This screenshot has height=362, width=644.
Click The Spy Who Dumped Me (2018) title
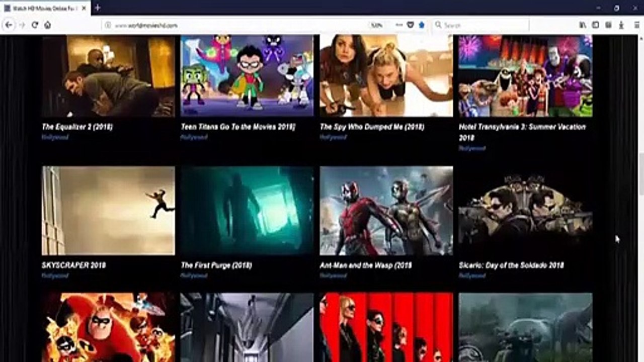click(x=372, y=127)
